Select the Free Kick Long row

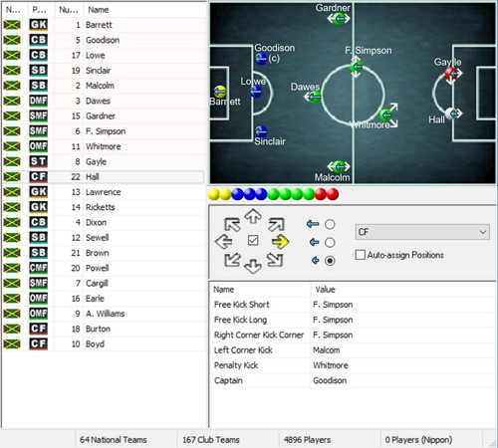click(353, 320)
